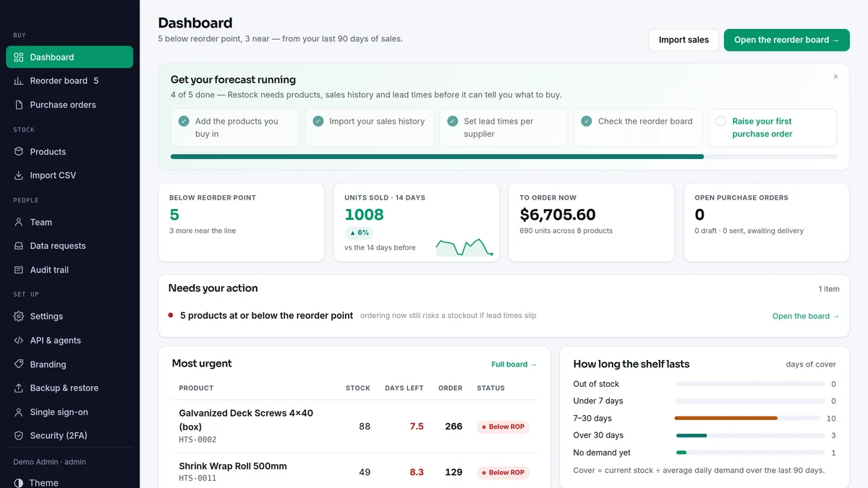Click the API & agents code icon

(x=19, y=341)
